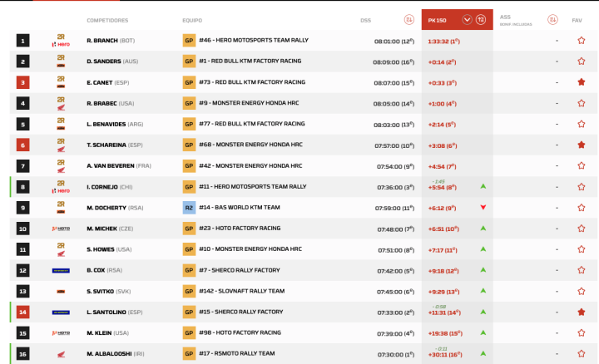599x364 pixels.
Task: Click Hoto logo in M. Klein row
Action: (x=61, y=333)
